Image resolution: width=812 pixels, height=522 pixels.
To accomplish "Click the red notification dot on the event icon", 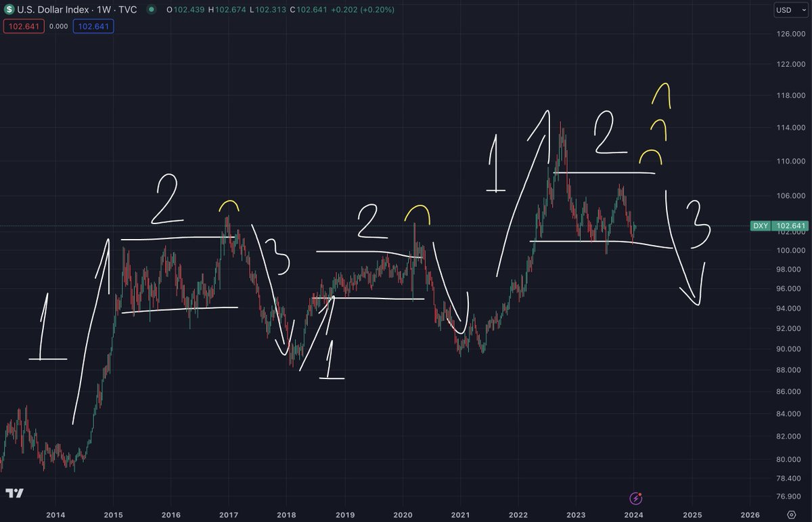I will click(639, 494).
